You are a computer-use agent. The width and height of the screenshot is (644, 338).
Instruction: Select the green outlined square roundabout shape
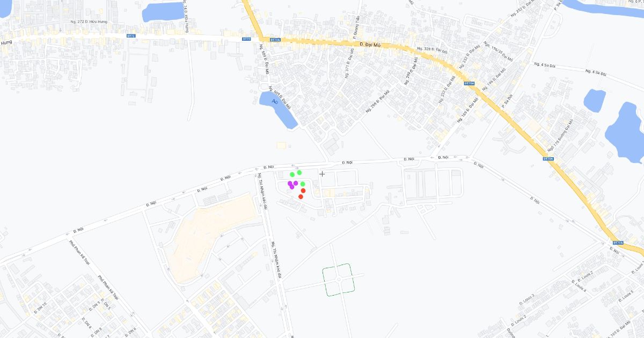click(339, 280)
